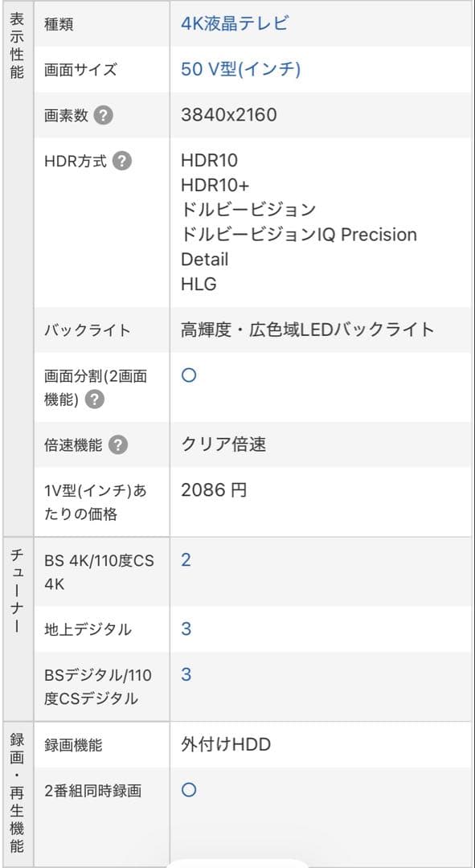475x868 pixels.
Task: Open the "3" link for BSデジタル/110度CSデジタル
Action: pyautogui.click(x=184, y=675)
